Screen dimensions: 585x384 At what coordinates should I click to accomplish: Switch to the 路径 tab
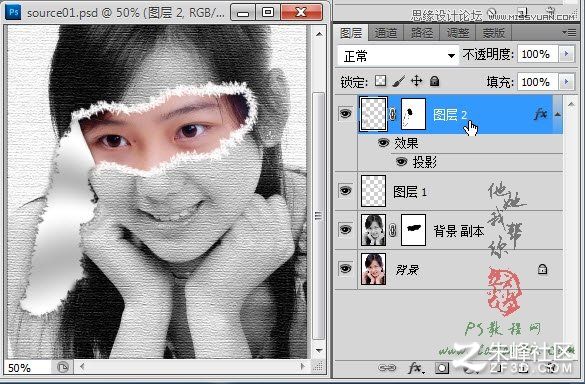click(422, 33)
